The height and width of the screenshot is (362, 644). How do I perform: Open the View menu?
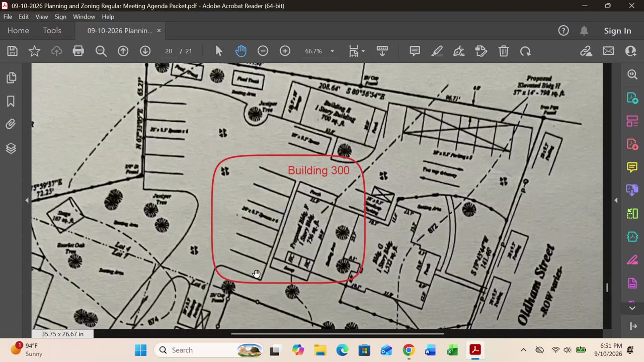click(x=42, y=17)
